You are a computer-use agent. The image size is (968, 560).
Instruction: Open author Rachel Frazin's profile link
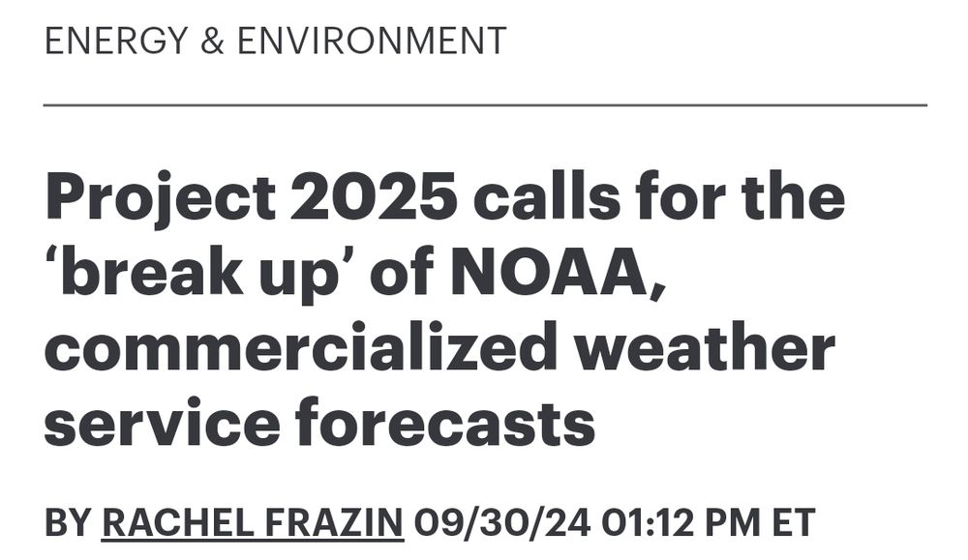click(253, 522)
